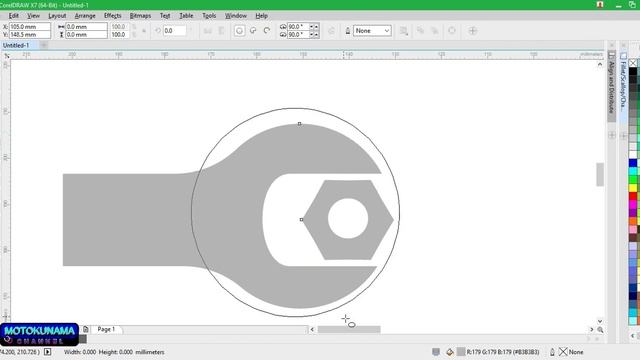This screenshot has width=640, height=360.
Task: Open the Text menu
Action: [x=165, y=16]
